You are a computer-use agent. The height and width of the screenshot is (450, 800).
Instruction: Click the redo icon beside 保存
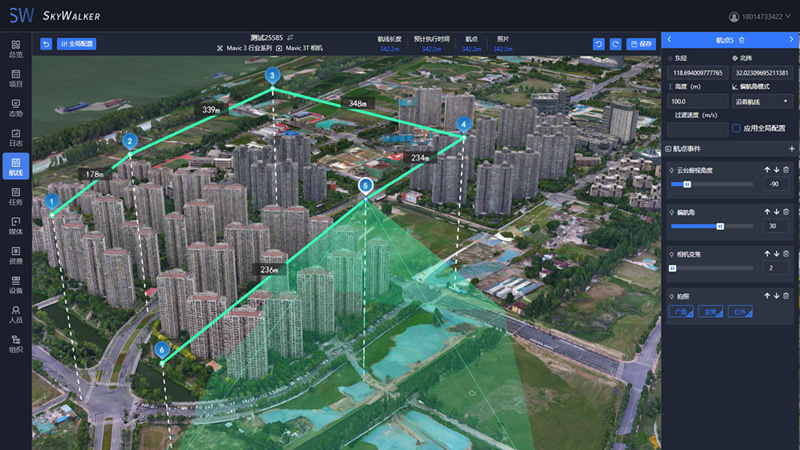pyautogui.click(x=615, y=44)
